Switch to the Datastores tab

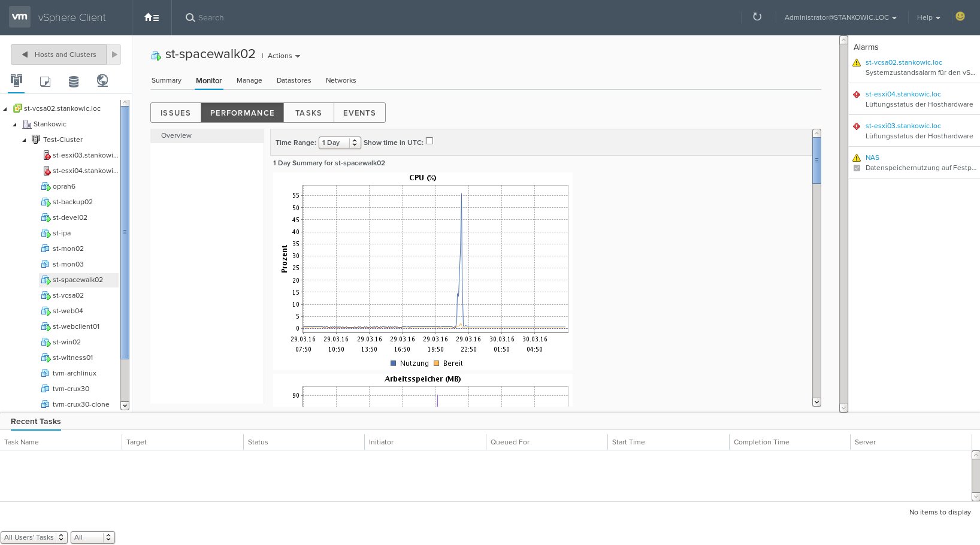[294, 80]
